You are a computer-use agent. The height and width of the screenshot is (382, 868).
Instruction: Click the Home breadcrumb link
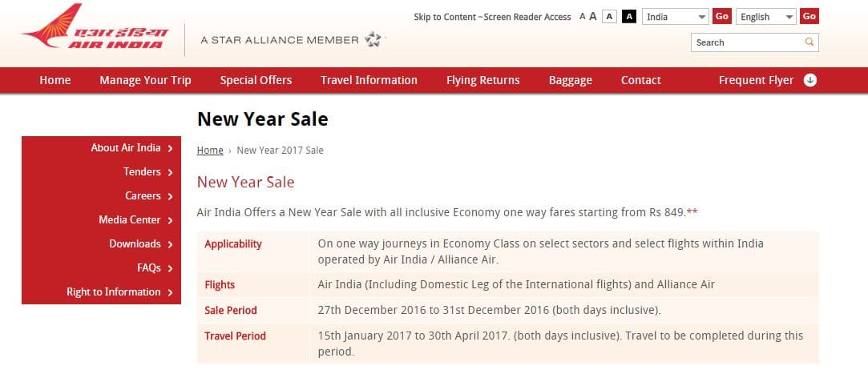click(x=210, y=151)
